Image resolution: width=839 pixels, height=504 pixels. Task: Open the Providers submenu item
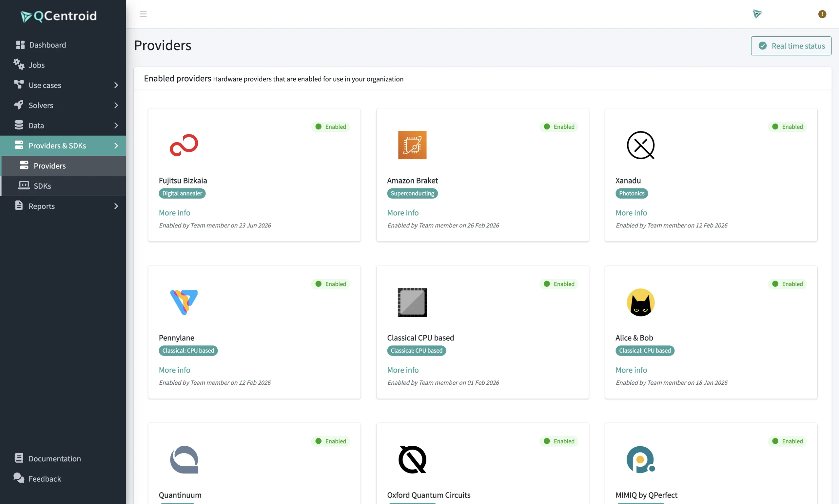(64, 166)
